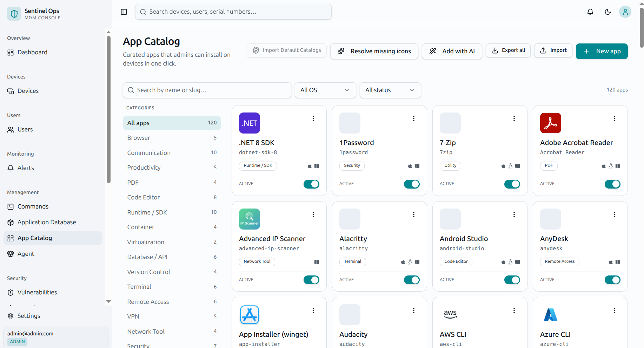Filter by Communication category

172,153
